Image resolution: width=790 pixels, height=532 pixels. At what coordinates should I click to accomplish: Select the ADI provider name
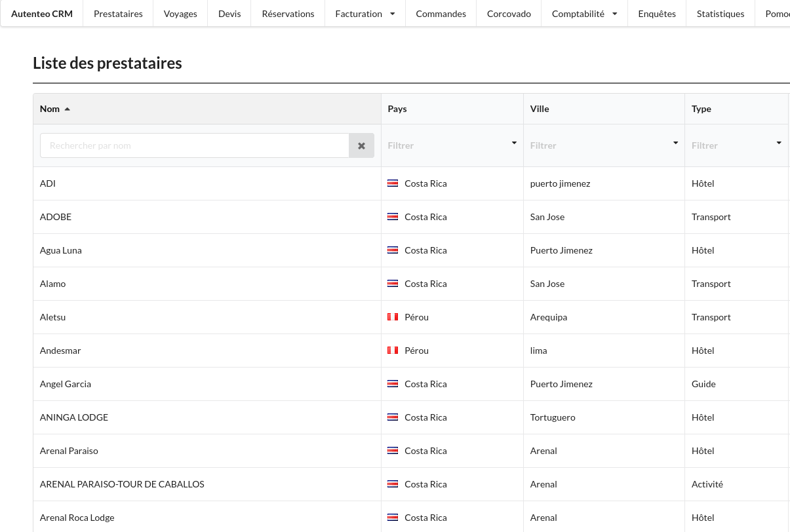pyautogui.click(x=48, y=183)
